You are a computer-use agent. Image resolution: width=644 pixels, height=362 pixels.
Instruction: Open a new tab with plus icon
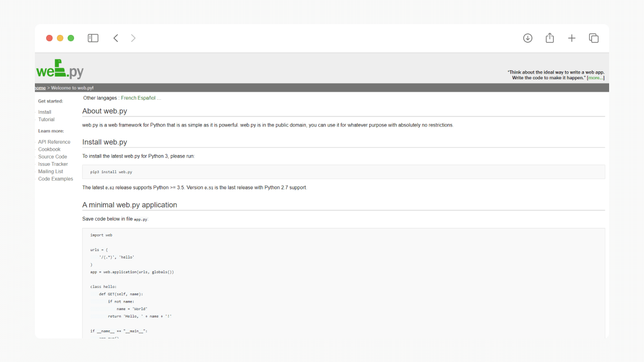tap(572, 38)
